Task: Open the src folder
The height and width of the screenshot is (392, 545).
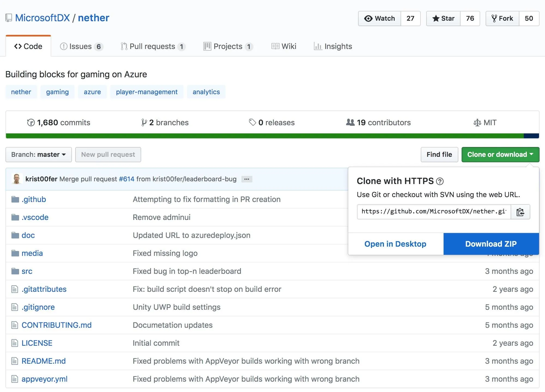Action: point(27,271)
